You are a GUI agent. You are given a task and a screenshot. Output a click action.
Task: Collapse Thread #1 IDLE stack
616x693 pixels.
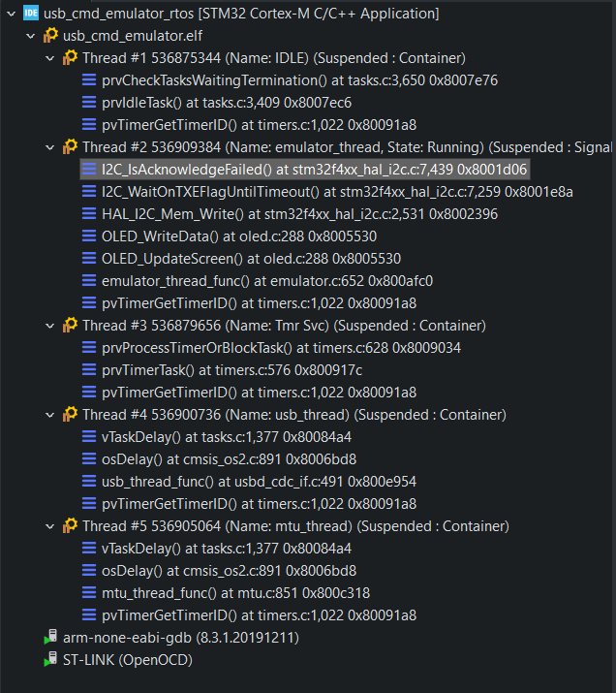[50, 58]
